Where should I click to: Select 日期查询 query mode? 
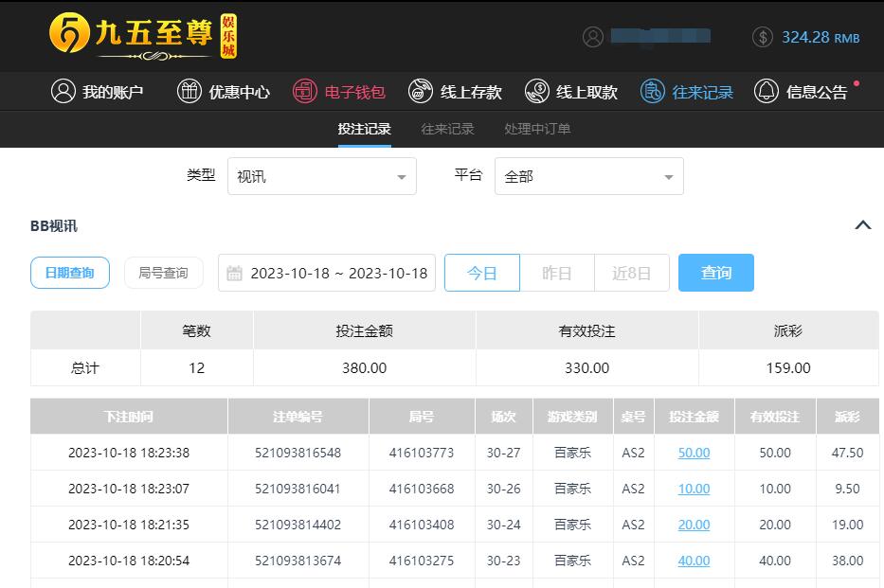click(x=70, y=273)
